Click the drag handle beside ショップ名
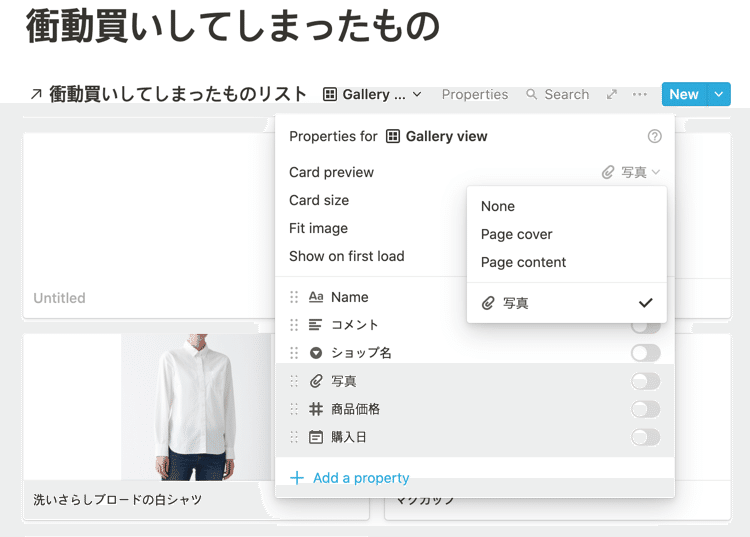This screenshot has height=537, width=750. coord(294,353)
